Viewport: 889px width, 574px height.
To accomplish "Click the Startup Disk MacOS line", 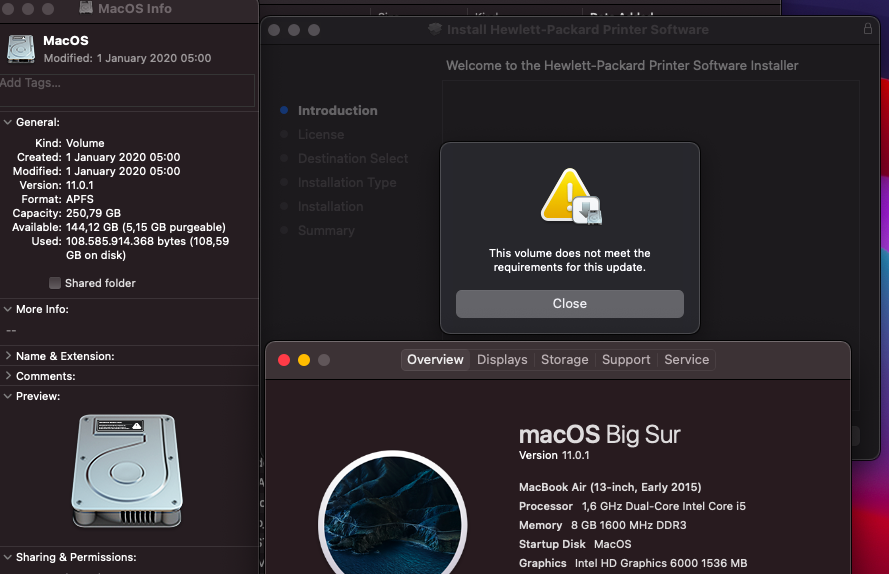I will [575, 544].
